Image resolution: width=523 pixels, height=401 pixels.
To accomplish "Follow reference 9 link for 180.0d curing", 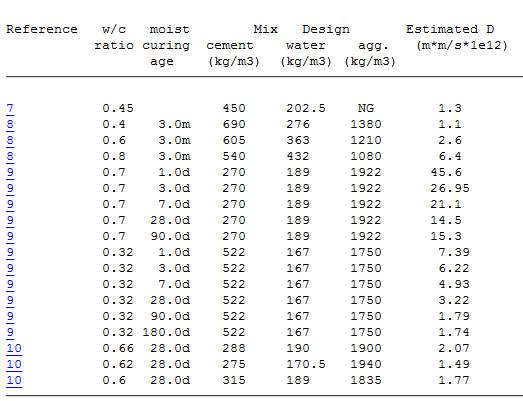I will (10, 333).
